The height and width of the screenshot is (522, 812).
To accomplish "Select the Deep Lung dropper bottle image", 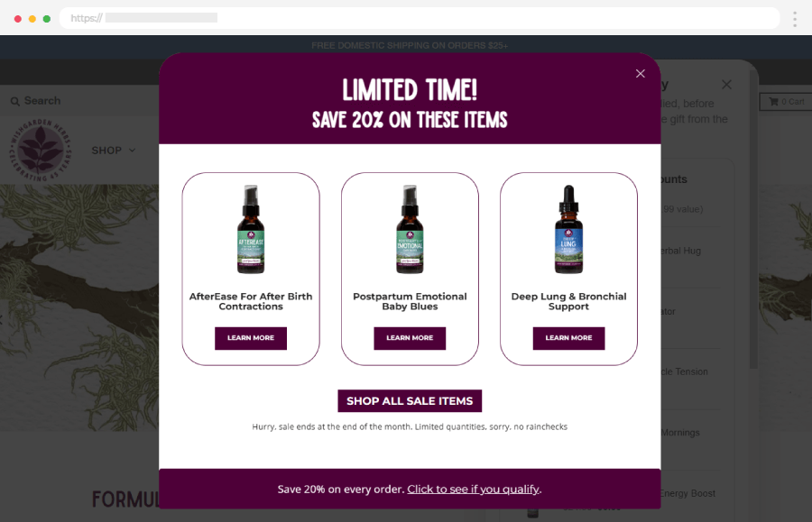I will click(x=568, y=229).
